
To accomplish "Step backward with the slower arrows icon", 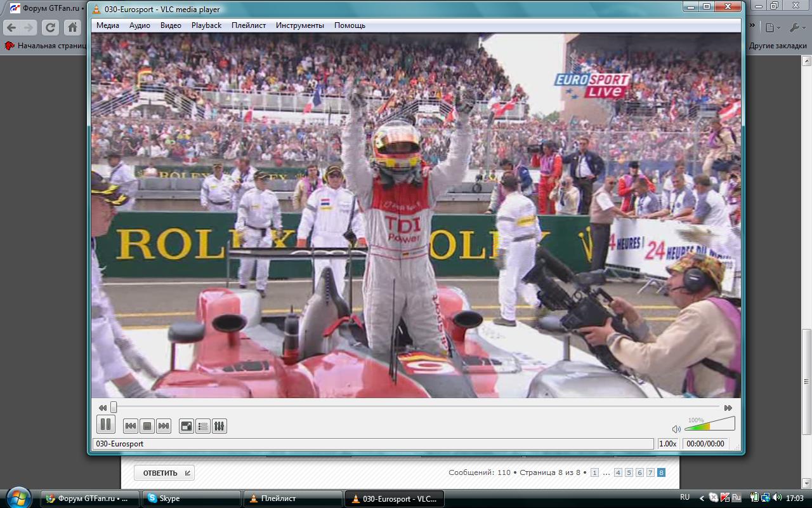I will coord(103,408).
